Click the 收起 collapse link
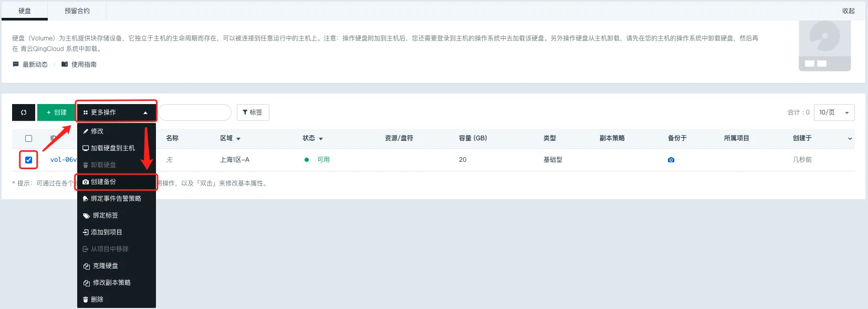This screenshot has height=309, width=868. pyautogui.click(x=849, y=11)
